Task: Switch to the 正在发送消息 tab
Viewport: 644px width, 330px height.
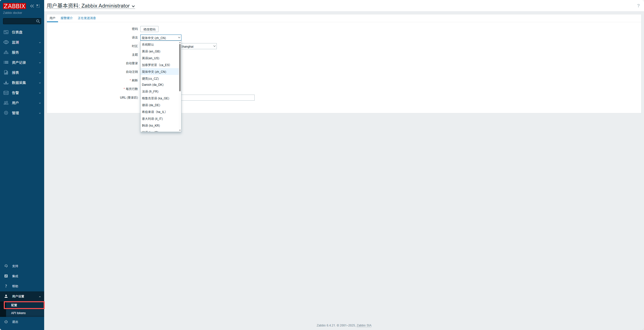Action: [x=87, y=18]
